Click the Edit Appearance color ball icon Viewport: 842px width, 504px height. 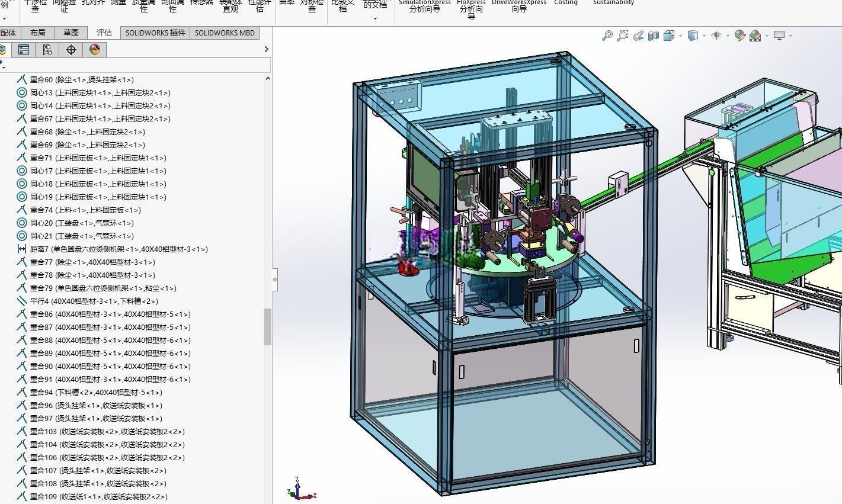click(x=739, y=36)
